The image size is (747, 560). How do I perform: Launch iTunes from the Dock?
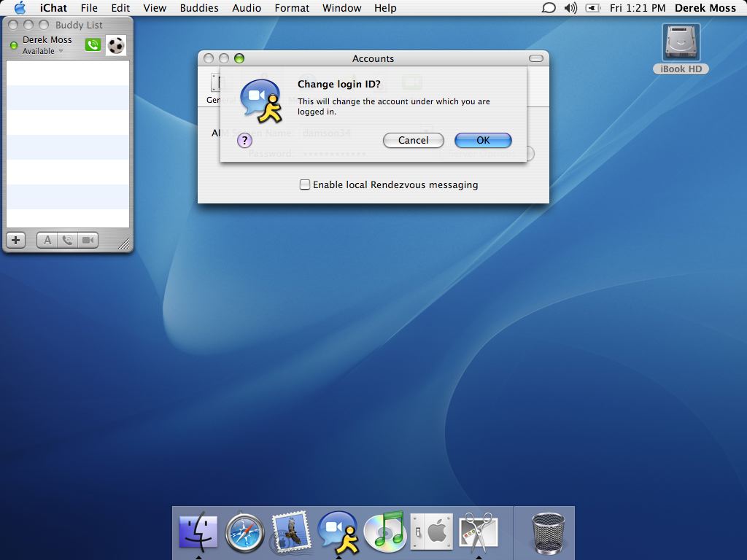coord(384,532)
